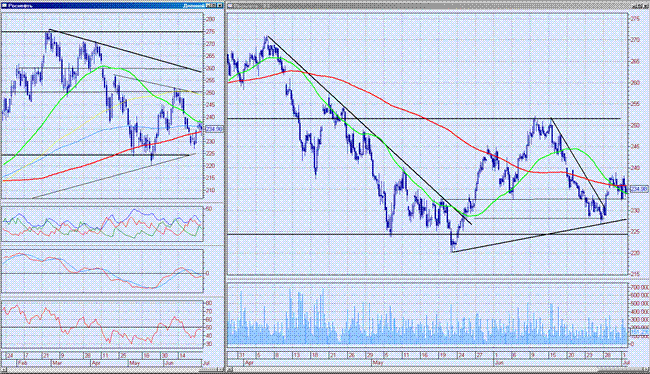Image resolution: width=650 pixels, height=374 pixels.
Task: Close the right intraday chart window
Action: pos(647,6)
